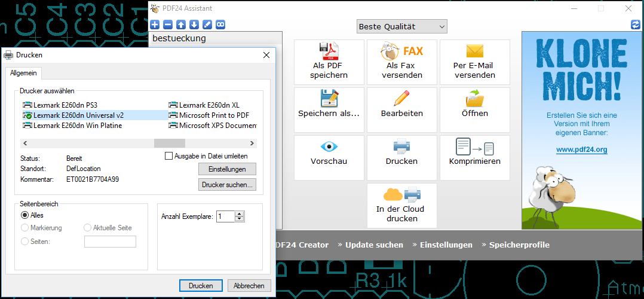
Task: Select bestueckung document in PDF24 list
Action: tap(216, 39)
